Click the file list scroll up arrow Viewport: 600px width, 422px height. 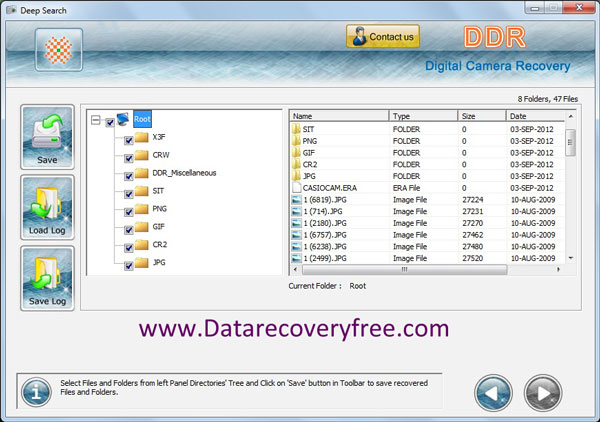click(x=571, y=116)
